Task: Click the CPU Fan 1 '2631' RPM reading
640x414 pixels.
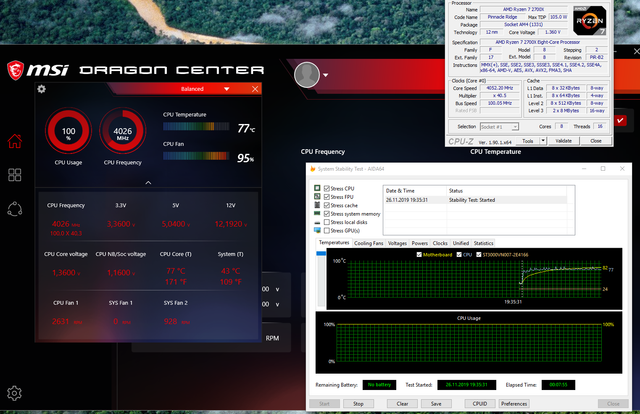Action: pos(60,322)
